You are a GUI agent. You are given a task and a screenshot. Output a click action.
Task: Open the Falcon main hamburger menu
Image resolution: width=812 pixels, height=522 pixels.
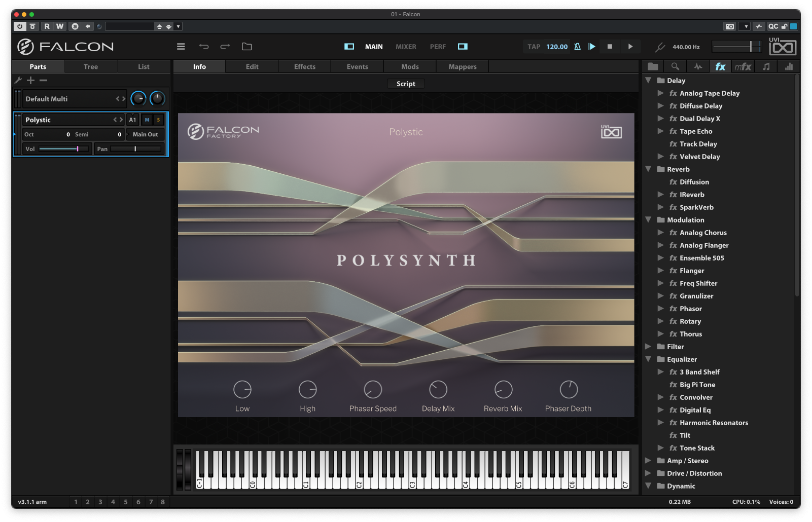181,47
